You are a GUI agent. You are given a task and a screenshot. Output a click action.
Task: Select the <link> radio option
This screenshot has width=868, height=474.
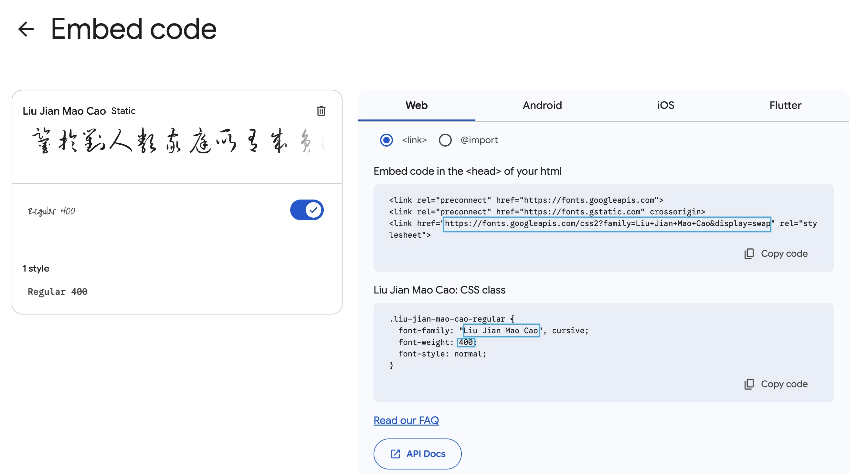[386, 140]
